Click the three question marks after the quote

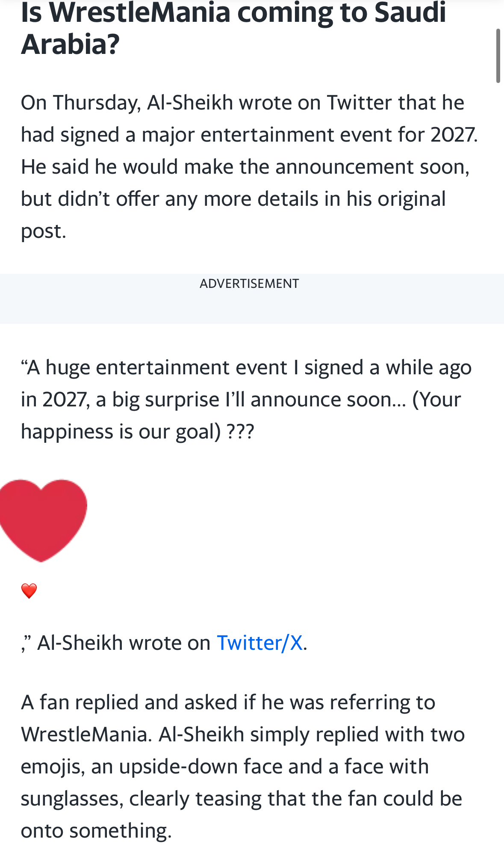240,432
